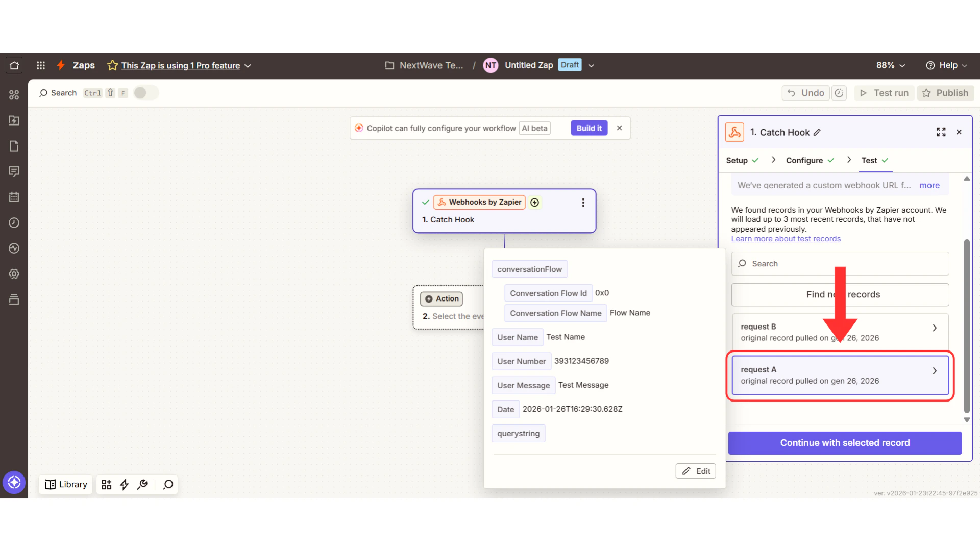The width and height of the screenshot is (980, 551).
Task: Adjust the 88% zoom level control
Action: (x=890, y=65)
